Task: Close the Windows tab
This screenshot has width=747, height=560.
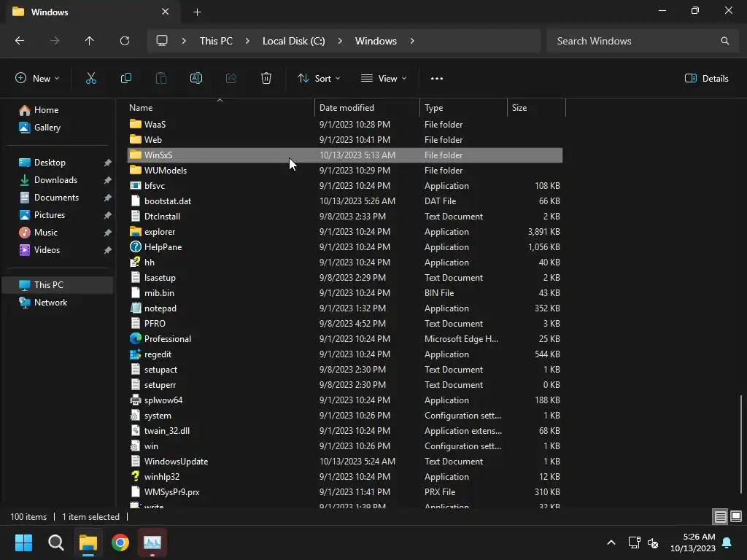Action: click(x=166, y=12)
